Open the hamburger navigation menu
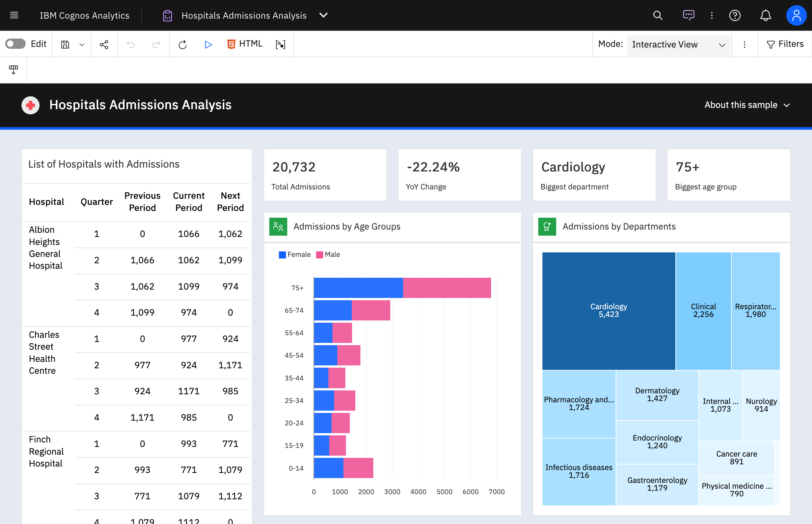Viewport: 812px width, 524px height. pyautogui.click(x=14, y=15)
